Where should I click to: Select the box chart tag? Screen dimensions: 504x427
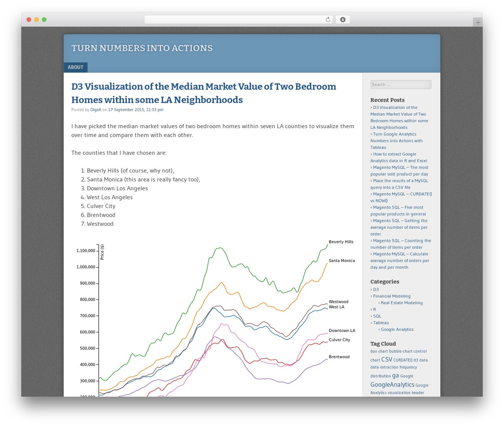[379, 351]
